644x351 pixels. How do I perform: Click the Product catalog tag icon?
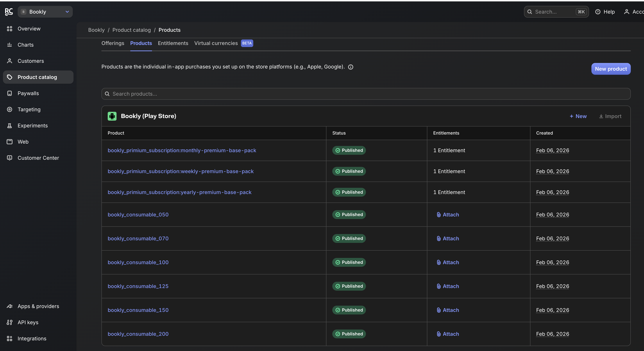[10, 77]
